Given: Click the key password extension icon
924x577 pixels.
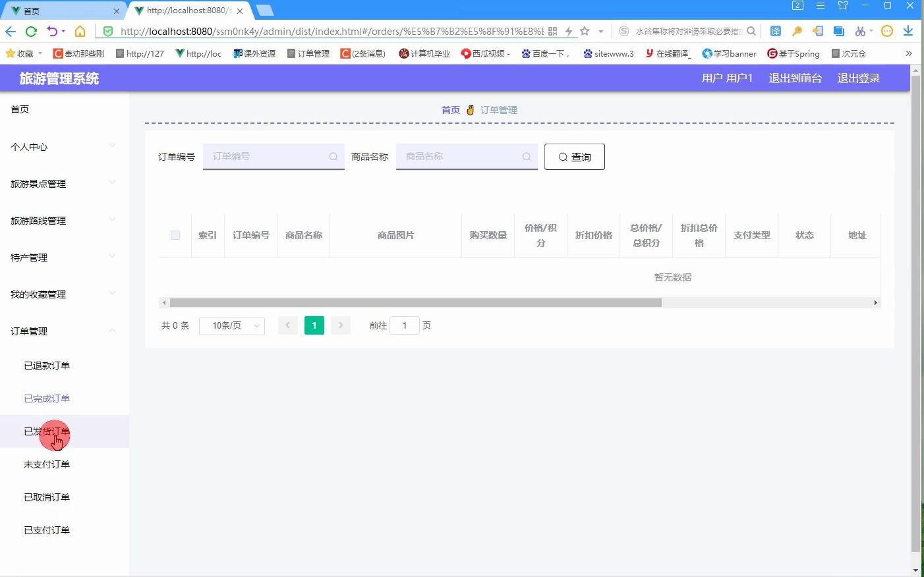Looking at the screenshot, I should (797, 31).
